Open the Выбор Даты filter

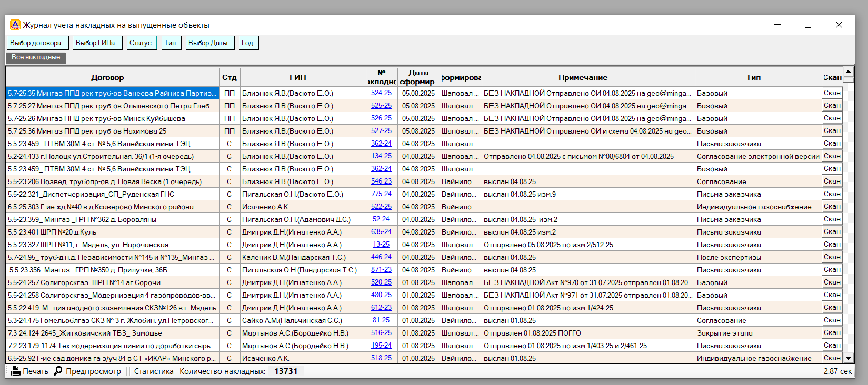point(208,43)
